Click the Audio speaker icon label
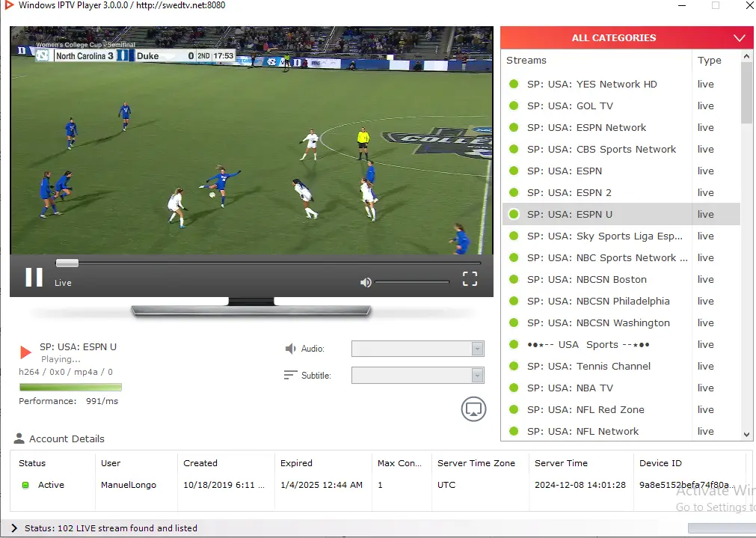 click(x=291, y=349)
